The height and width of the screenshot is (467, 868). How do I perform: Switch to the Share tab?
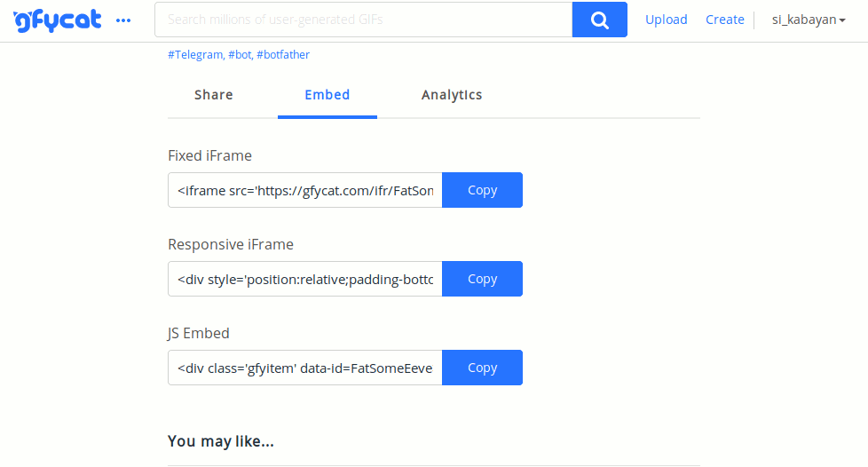[x=213, y=95]
